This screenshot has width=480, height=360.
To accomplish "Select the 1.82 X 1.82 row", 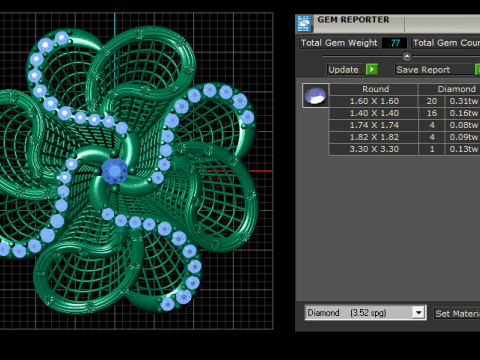I will 405,137.
